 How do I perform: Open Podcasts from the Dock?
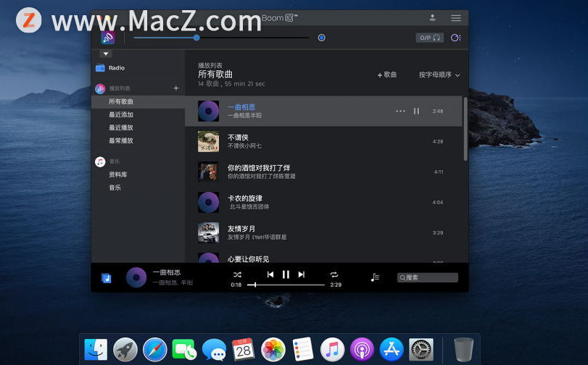coord(362,350)
